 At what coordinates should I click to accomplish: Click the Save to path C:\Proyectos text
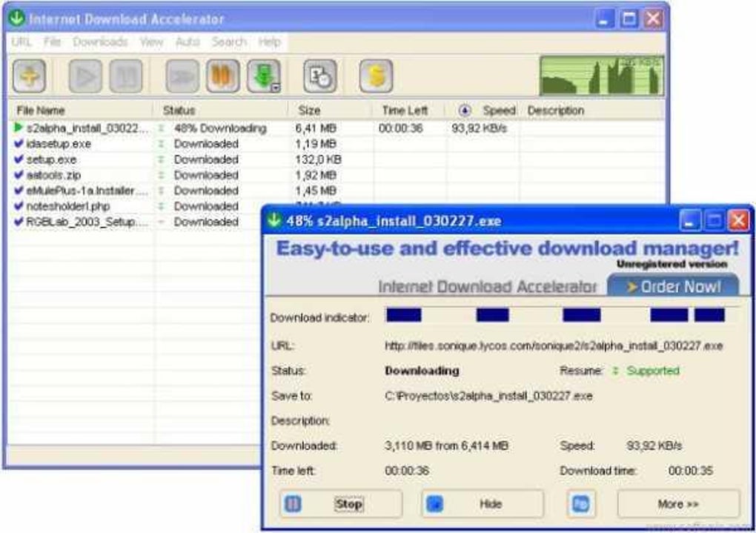[x=488, y=396]
